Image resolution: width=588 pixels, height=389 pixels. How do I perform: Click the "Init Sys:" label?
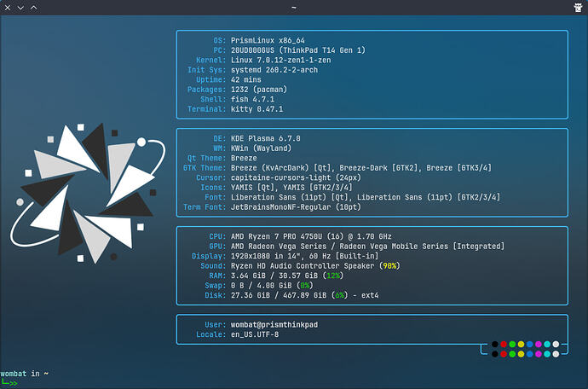[206, 70]
